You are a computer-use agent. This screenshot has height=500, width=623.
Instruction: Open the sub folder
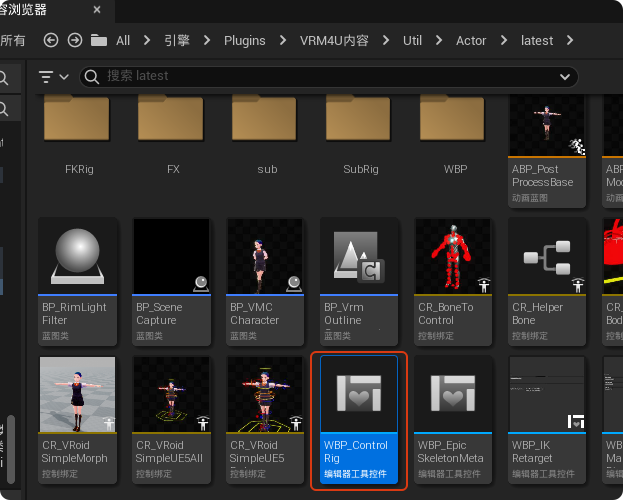tap(265, 135)
